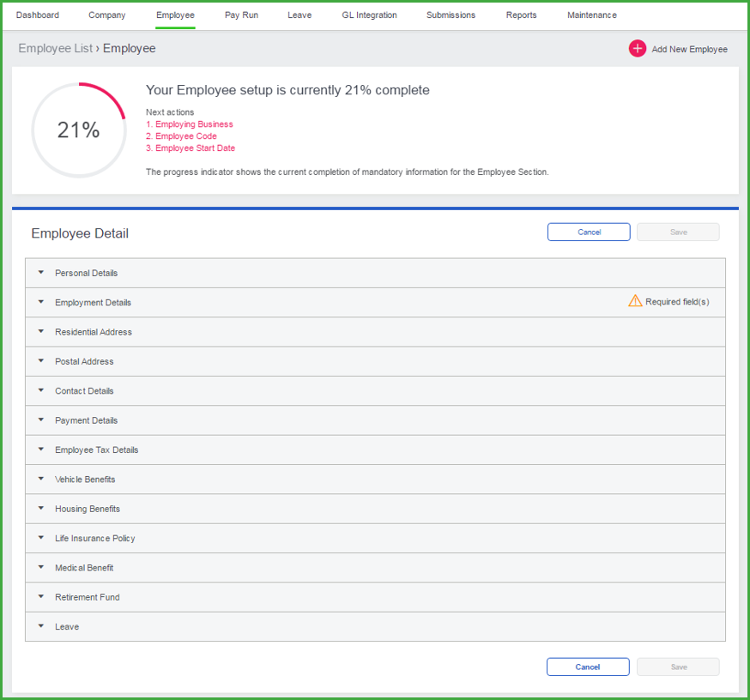Open the Pay Run tab
This screenshot has width=750, height=700.
241,15
